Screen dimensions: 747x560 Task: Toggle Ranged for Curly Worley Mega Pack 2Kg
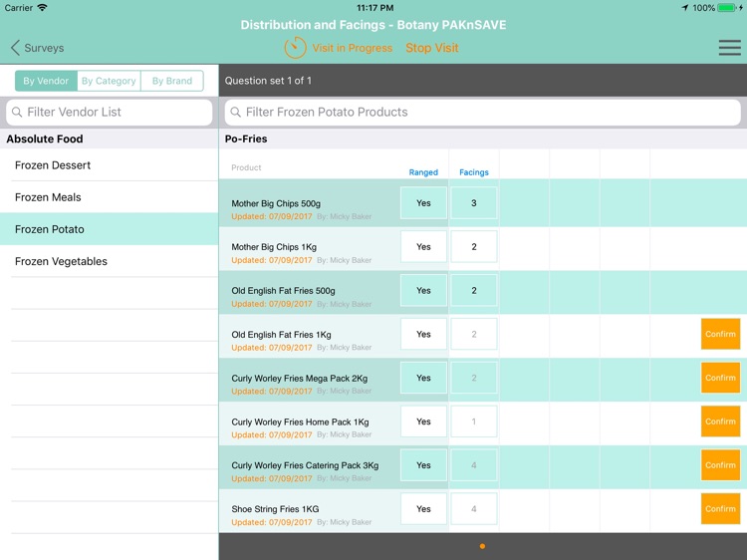click(423, 378)
